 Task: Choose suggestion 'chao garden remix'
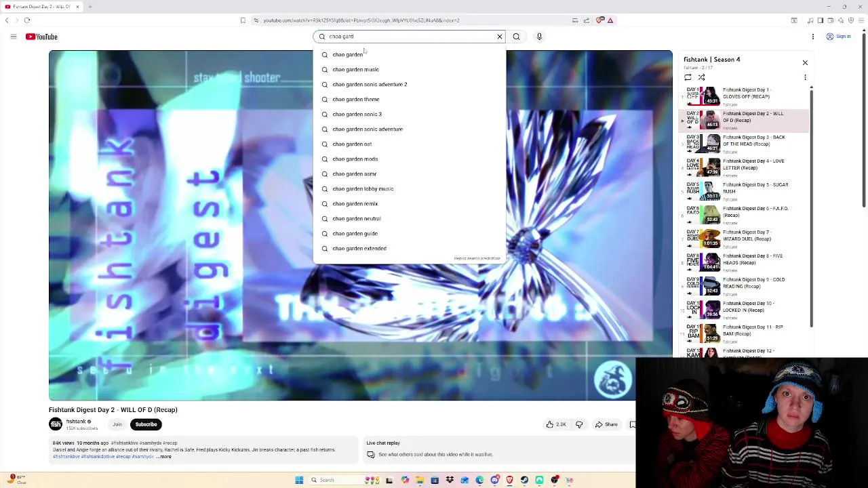pos(410,203)
